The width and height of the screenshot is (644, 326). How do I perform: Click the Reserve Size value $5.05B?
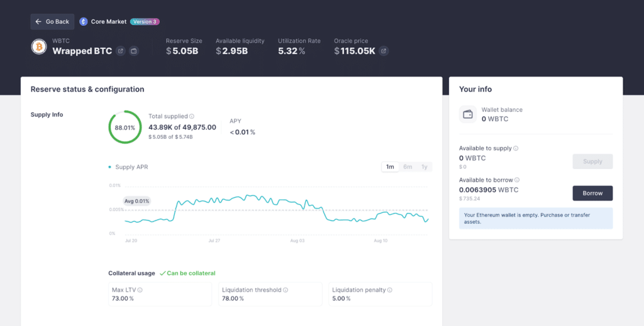point(182,51)
